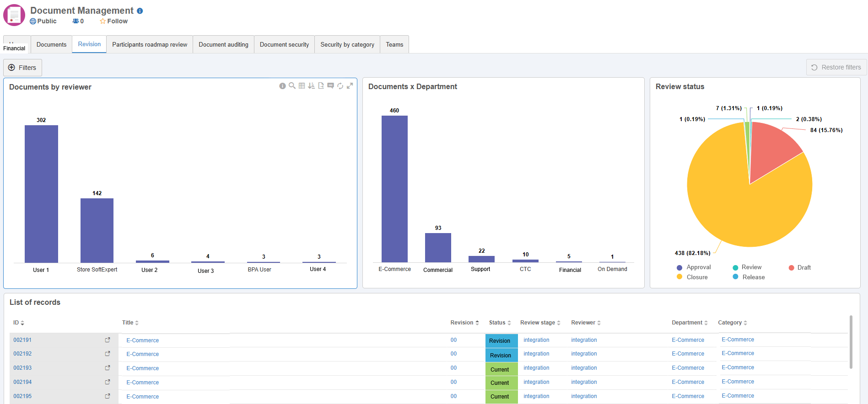Open record 002192 via its external-link icon

[108, 354]
